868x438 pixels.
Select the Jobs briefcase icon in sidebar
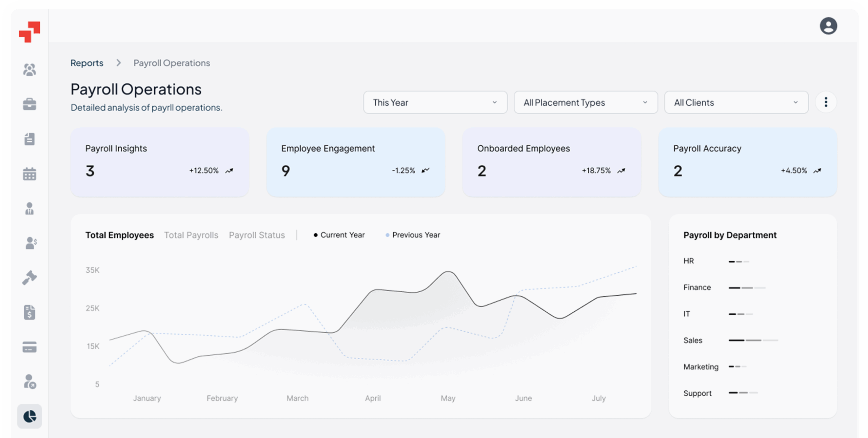click(29, 104)
